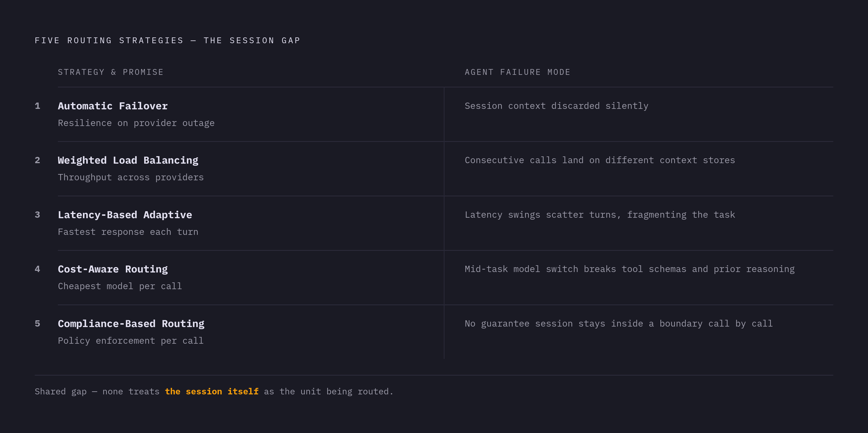The height and width of the screenshot is (433, 868).
Task: Select 'No guarantee session stays inside a boundary' text
Action: coord(583,324)
